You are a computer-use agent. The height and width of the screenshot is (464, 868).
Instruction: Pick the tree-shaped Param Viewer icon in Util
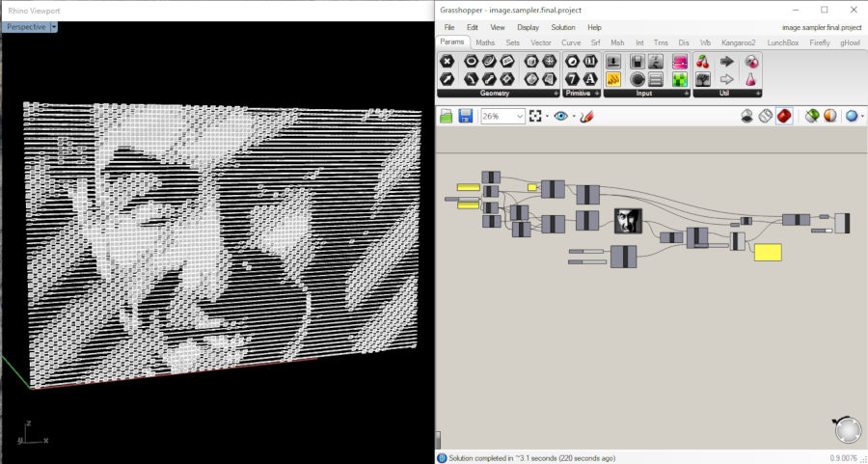point(703,79)
